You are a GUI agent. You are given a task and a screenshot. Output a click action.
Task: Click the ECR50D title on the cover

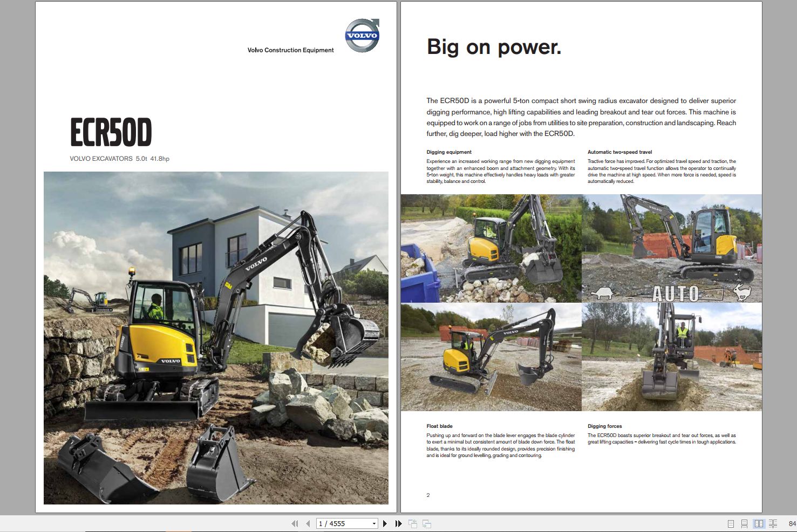coord(111,133)
